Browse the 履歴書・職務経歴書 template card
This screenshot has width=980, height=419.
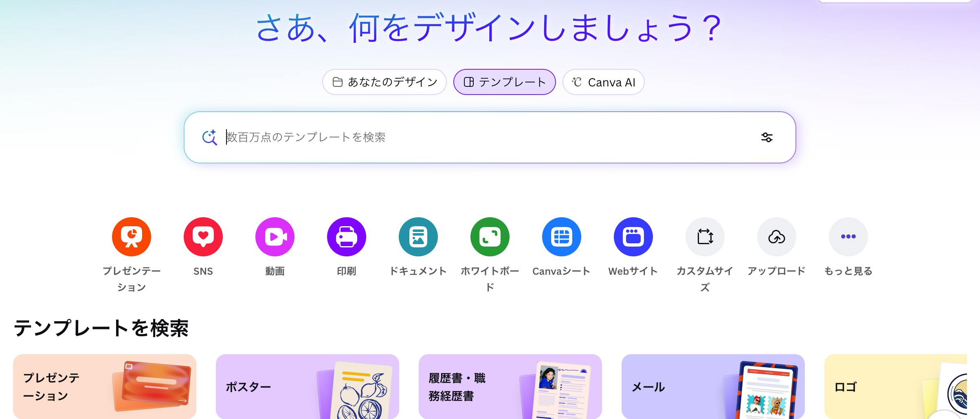click(x=510, y=386)
